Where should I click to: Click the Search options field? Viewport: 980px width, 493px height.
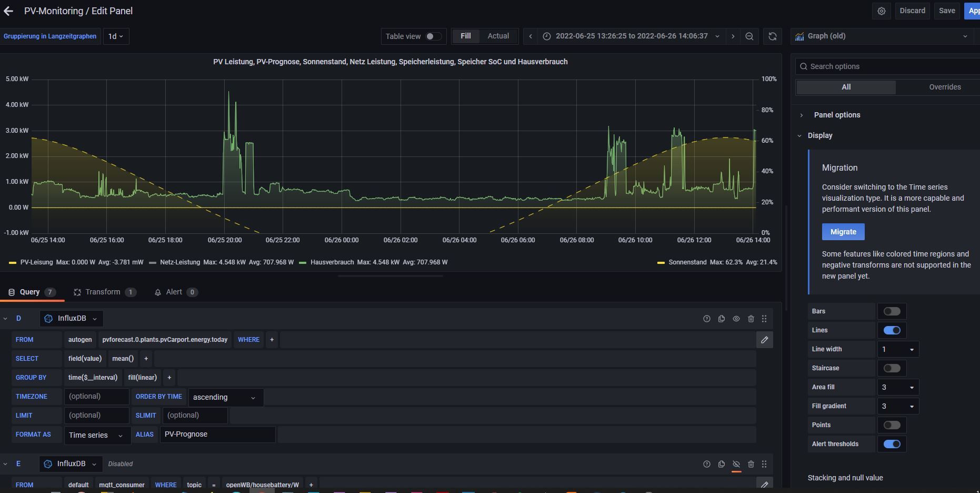887,66
